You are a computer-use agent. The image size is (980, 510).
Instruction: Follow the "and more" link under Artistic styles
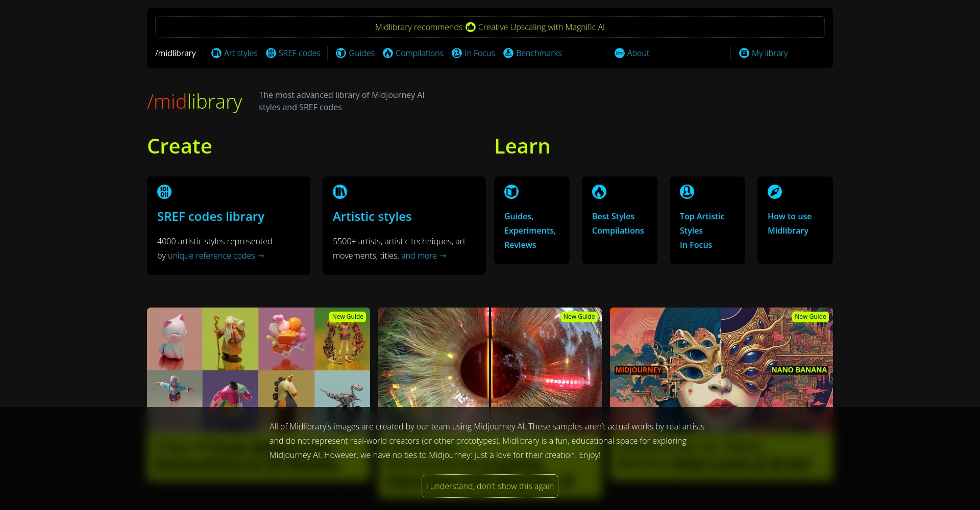(423, 256)
